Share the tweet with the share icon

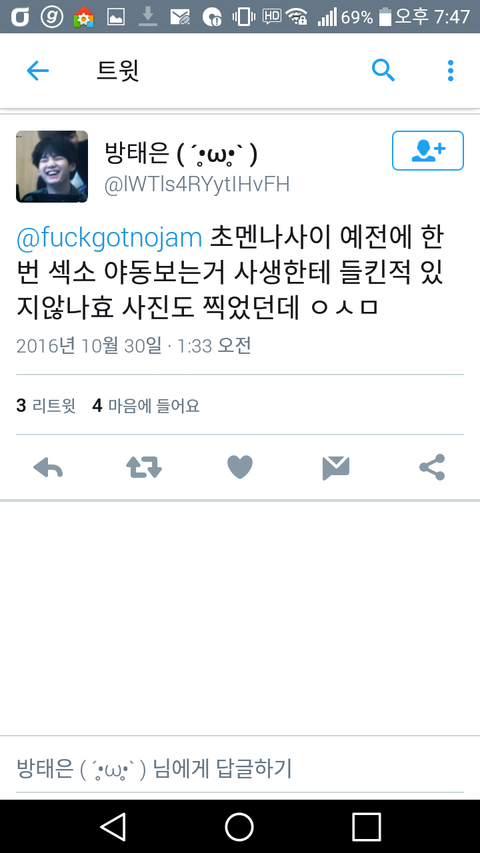click(x=432, y=467)
